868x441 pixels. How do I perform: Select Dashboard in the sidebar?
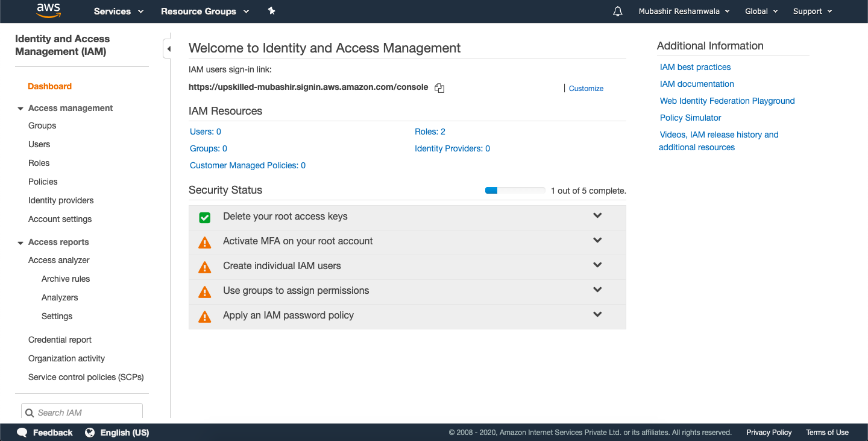pos(49,86)
